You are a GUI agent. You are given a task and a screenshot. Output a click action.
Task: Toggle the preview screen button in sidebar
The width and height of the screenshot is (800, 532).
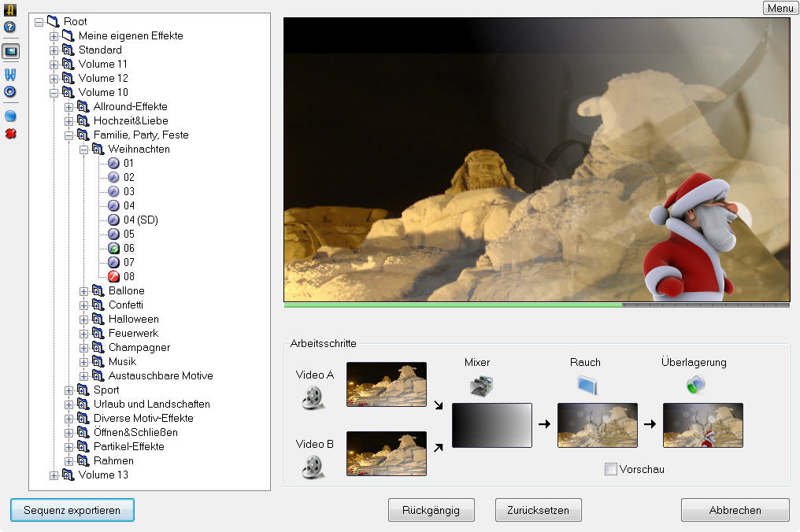click(10, 51)
